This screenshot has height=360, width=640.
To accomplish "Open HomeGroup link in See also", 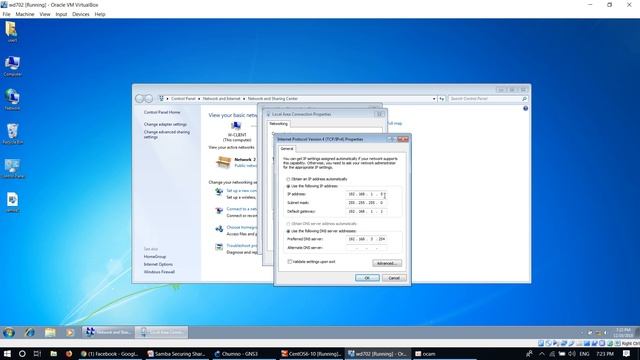I will click(155, 257).
